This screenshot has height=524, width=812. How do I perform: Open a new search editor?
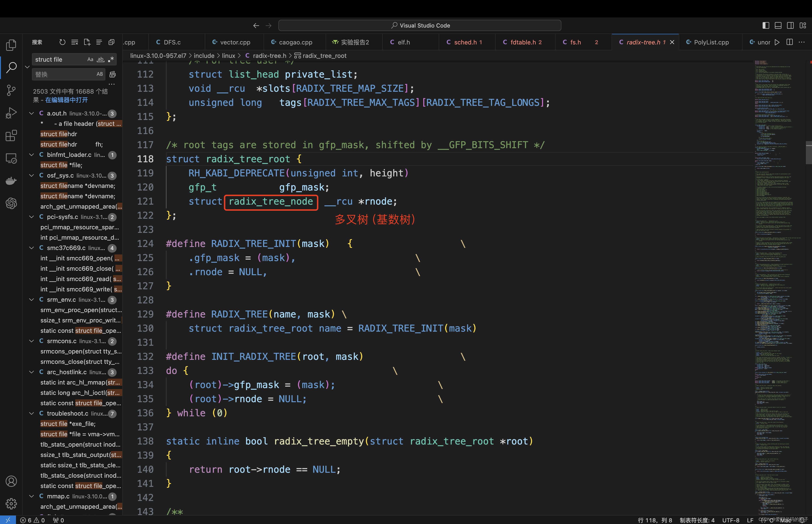click(87, 42)
